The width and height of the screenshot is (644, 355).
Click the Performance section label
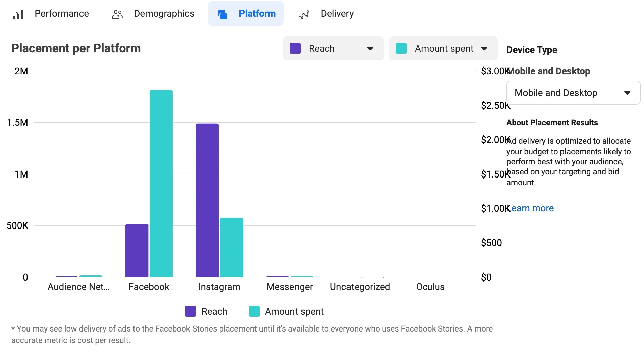coord(61,14)
